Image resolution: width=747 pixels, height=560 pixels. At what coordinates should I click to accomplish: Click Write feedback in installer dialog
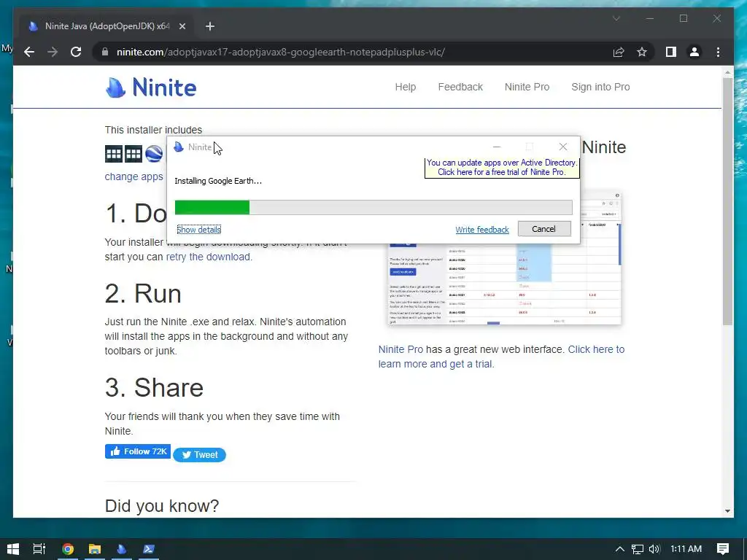click(482, 230)
